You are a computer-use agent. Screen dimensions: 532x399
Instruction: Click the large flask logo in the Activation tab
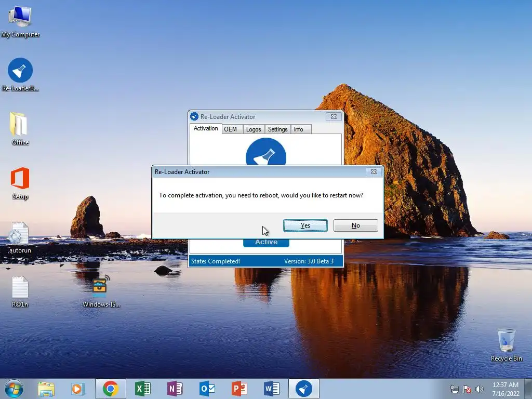266,152
